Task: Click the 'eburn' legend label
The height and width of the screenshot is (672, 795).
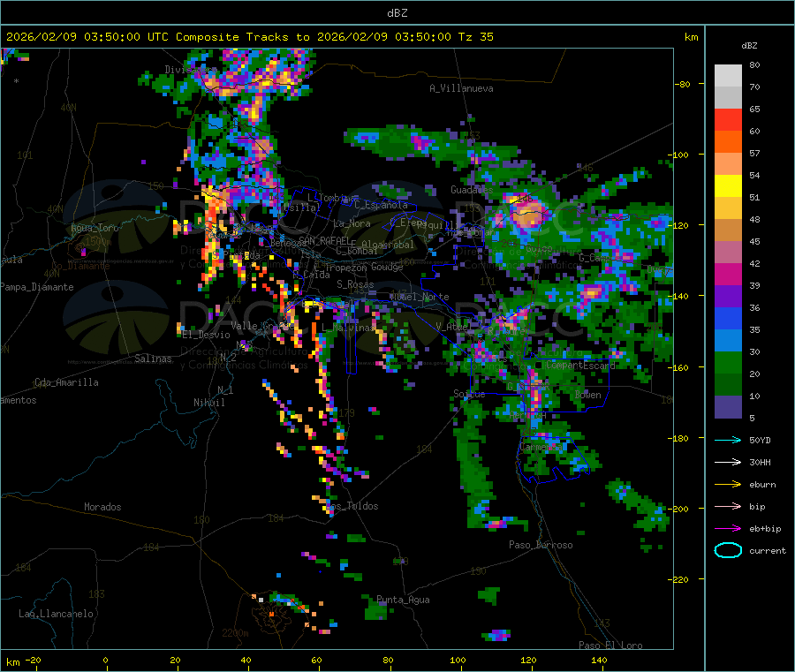Action: coord(762,485)
